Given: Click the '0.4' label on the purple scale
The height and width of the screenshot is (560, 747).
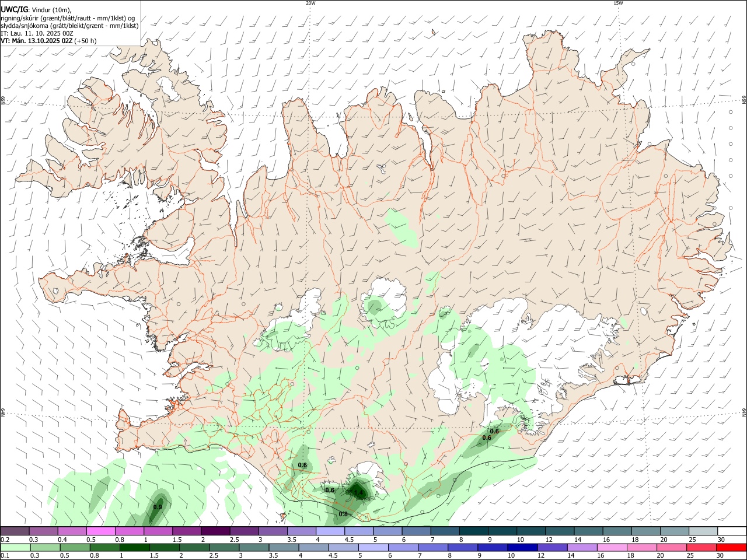Looking at the screenshot, I should pos(62,540).
